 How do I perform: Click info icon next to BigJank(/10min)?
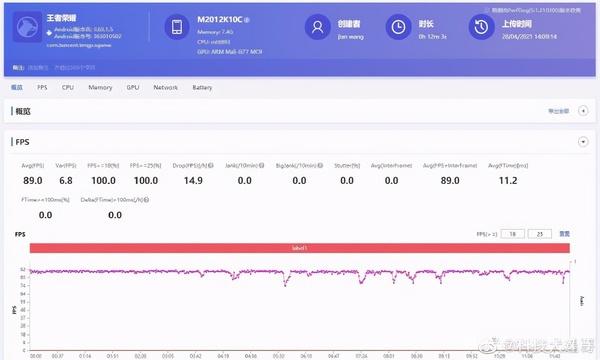pos(320,166)
